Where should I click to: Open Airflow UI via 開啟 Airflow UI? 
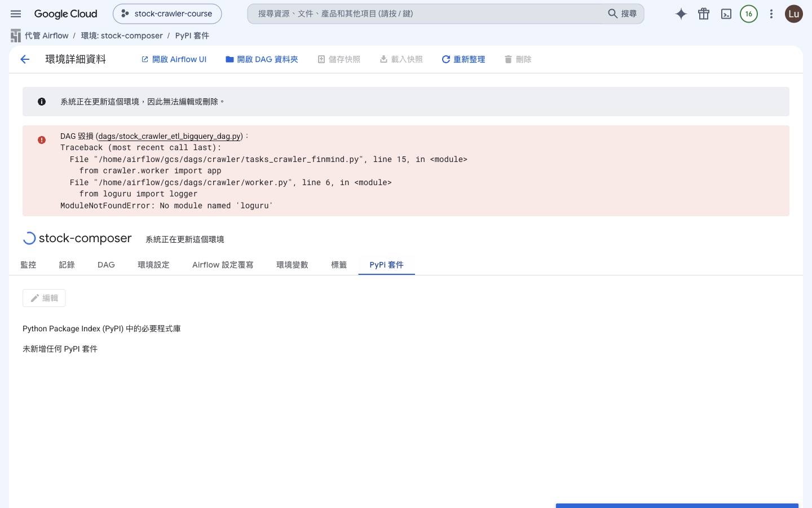coord(174,59)
